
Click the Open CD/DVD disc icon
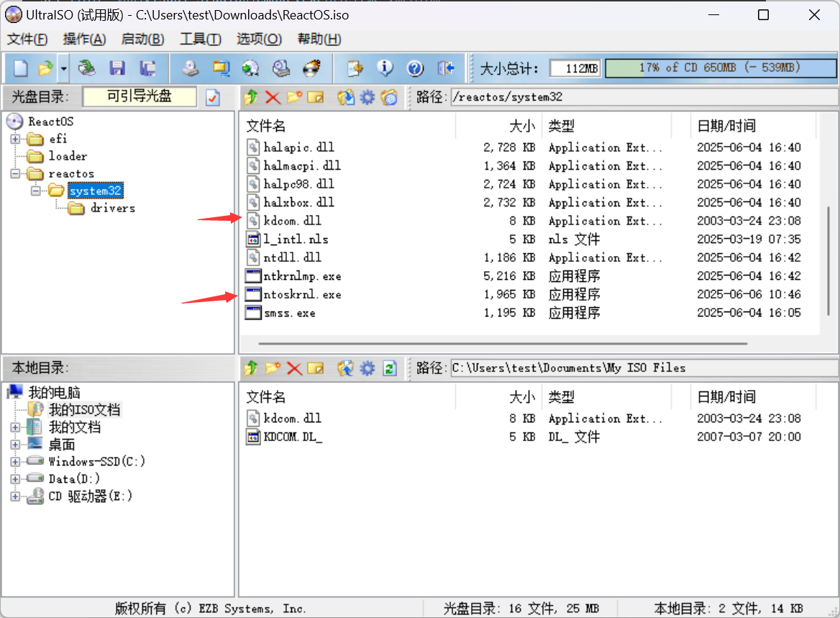(x=86, y=68)
